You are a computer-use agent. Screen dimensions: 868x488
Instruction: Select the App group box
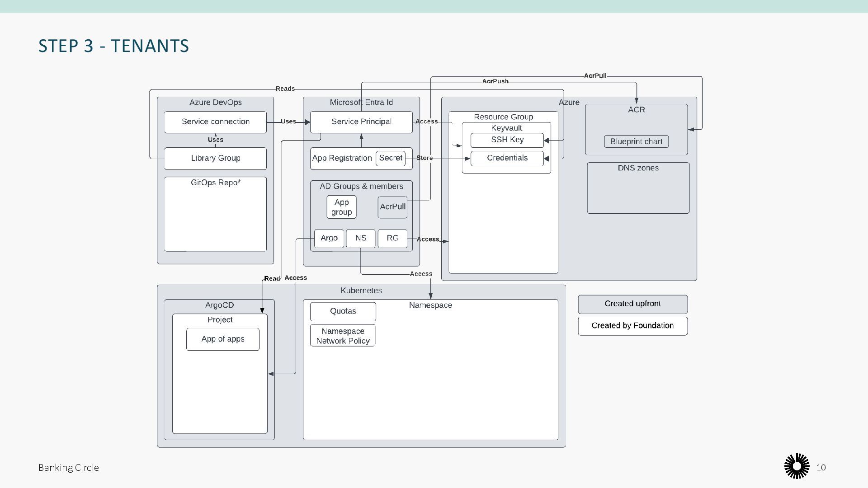click(341, 207)
